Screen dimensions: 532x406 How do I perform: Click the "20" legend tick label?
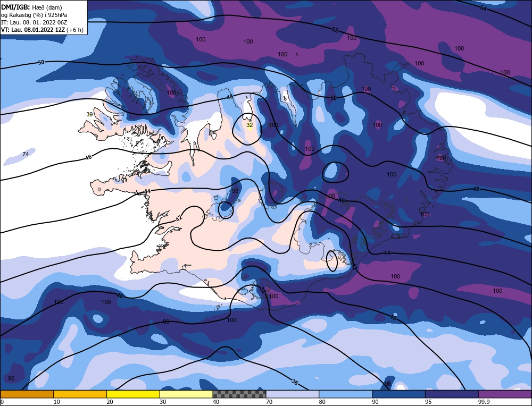[x=110, y=402]
